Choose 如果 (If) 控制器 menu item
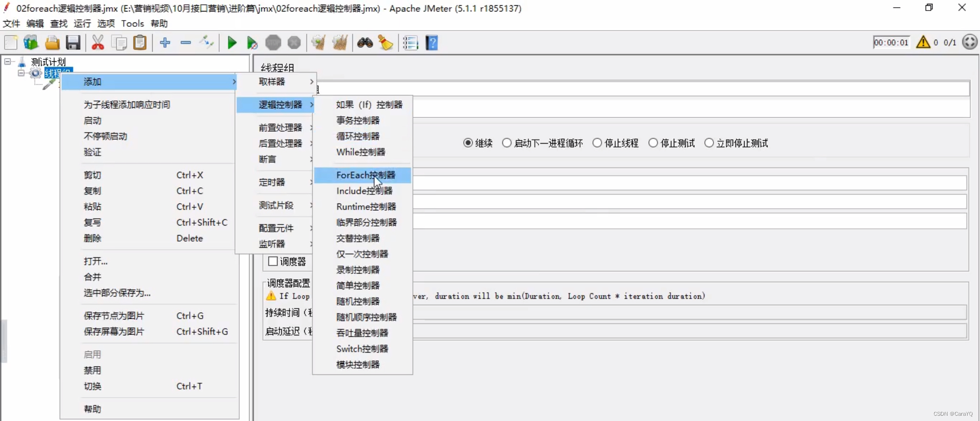 [x=363, y=104]
